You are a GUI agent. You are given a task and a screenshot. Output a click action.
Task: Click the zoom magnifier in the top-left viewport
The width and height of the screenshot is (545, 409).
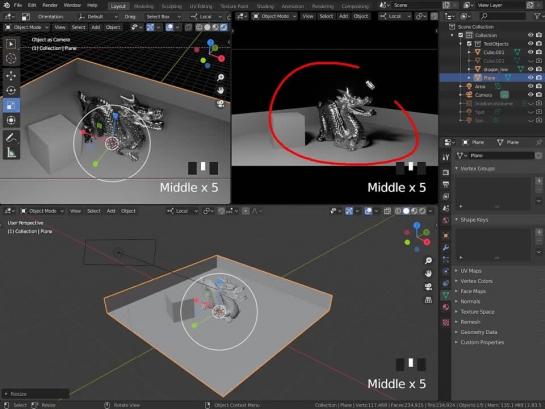click(x=220, y=77)
